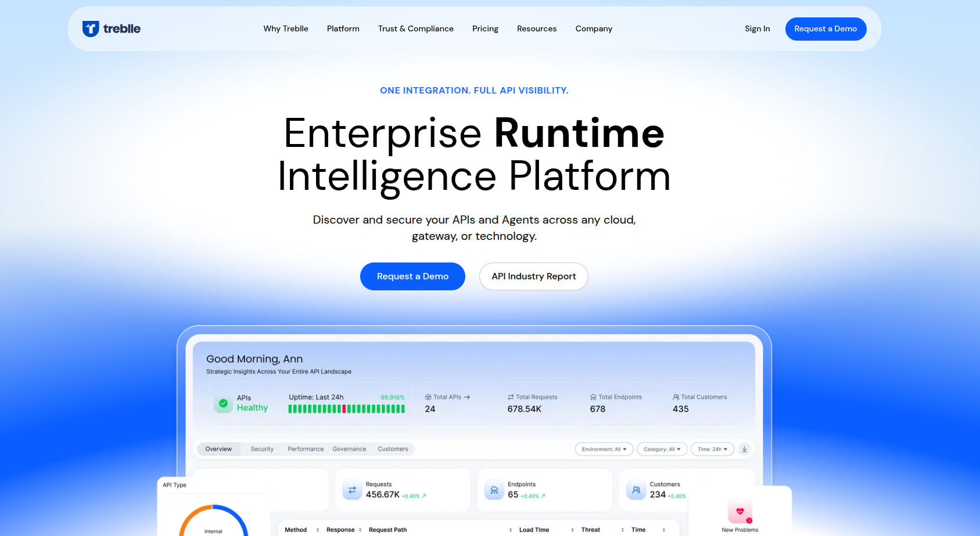Click the New Problems heart icon
The height and width of the screenshot is (536, 980).
point(740,512)
